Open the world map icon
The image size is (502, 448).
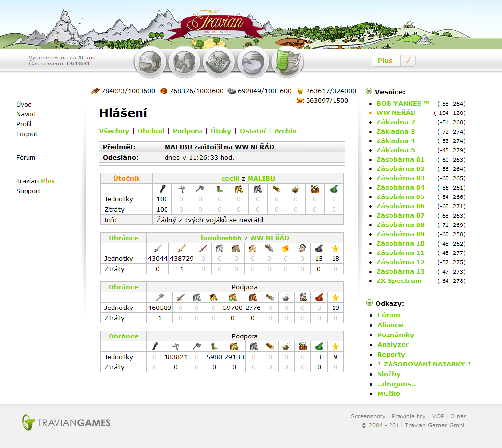(x=219, y=62)
